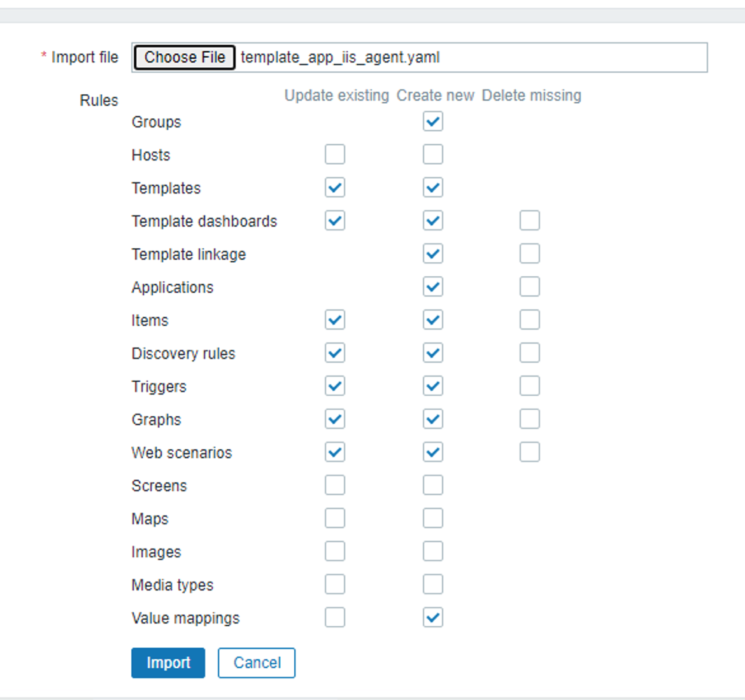Viewport: 745px width, 700px height.
Task: Uncheck Create new for Applications
Action: (x=433, y=287)
